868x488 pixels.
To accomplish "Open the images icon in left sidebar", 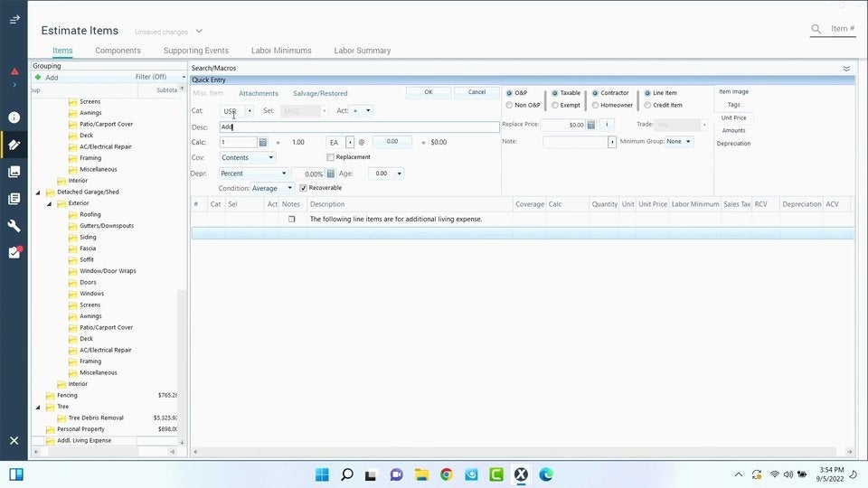I will pyautogui.click(x=14, y=172).
